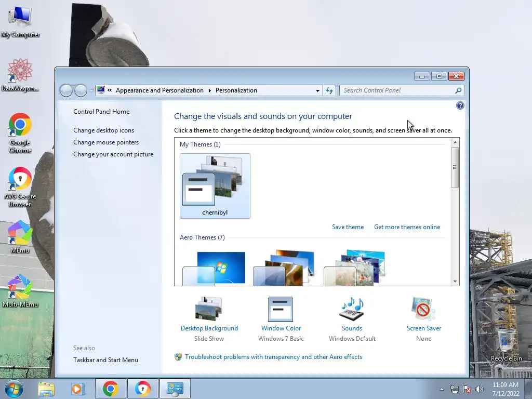
Task: Click Get more themes online
Action: click(407, 227)
